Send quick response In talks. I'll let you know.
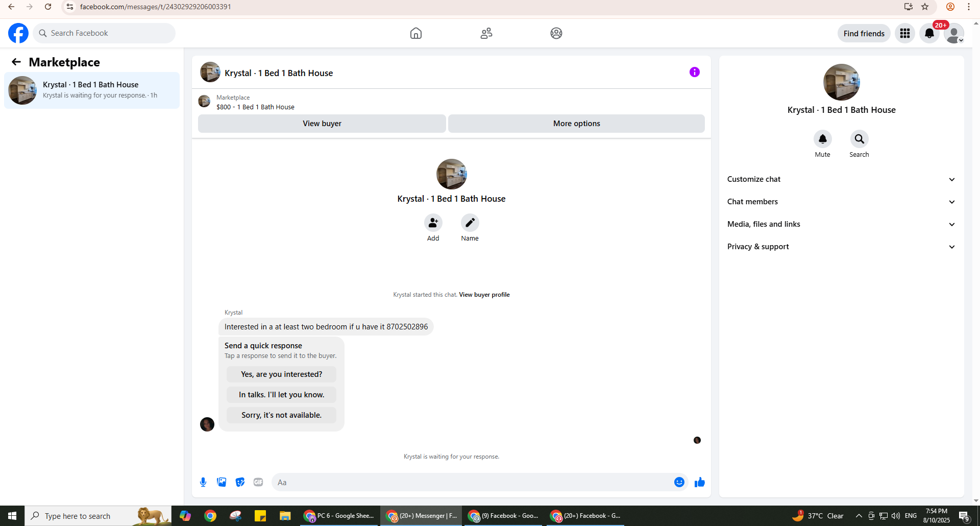 tap(282, 395)
